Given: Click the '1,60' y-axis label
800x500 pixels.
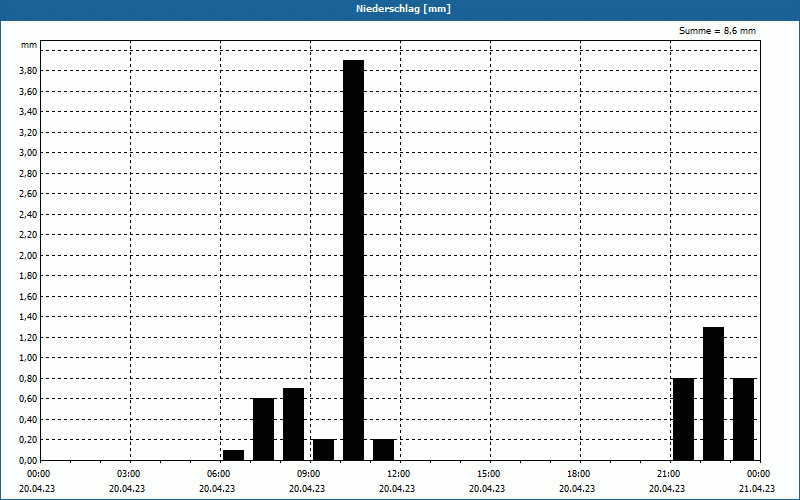Looking at the screenshot, I should 28,296.
